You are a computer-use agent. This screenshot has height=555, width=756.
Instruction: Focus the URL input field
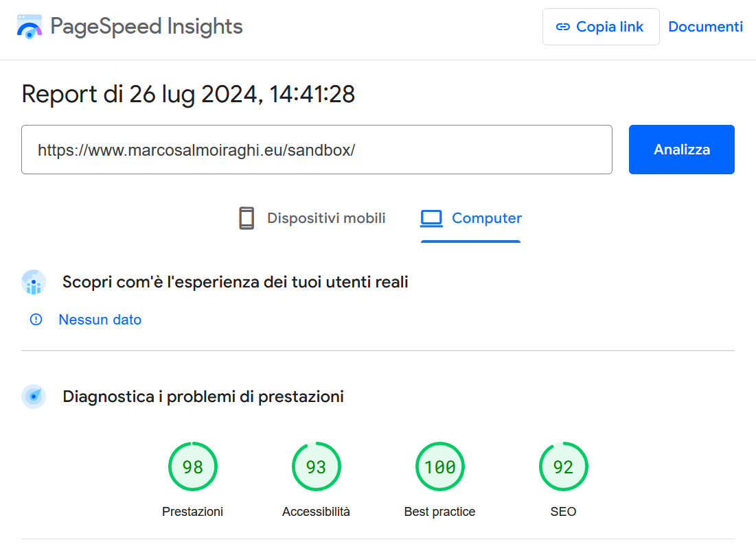[317, 150]
